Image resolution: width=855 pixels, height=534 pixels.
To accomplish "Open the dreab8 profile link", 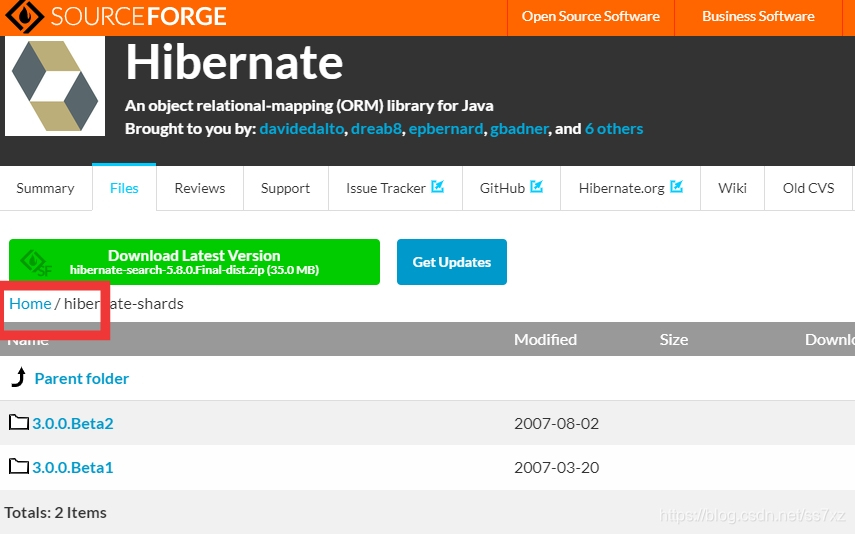I will pyautogui.click(x=376, y=129).
